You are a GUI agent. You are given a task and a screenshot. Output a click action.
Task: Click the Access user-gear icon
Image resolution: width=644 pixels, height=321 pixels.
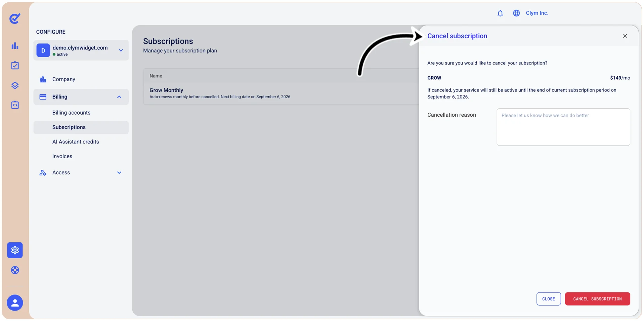(43, 173)
